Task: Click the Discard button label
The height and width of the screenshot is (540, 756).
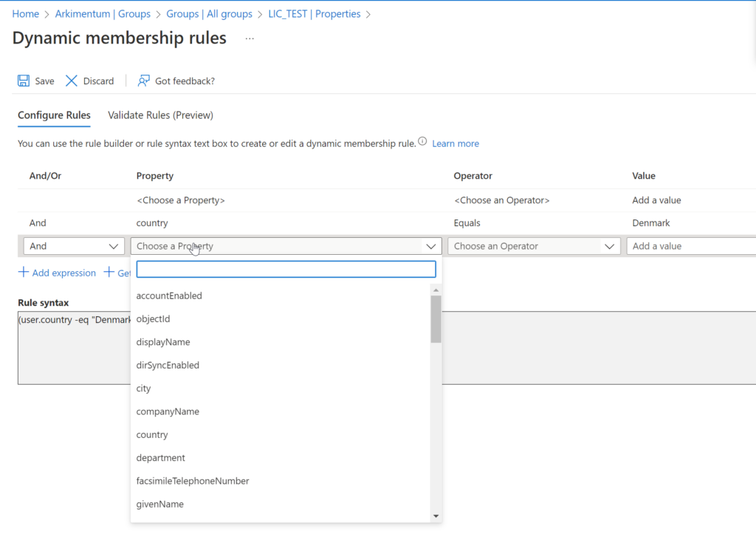Action: (x=98, y=81)
